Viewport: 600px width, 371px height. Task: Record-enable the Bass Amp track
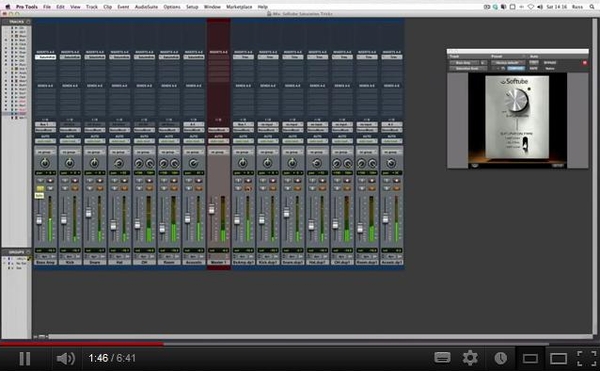click(x=50, y=181)
